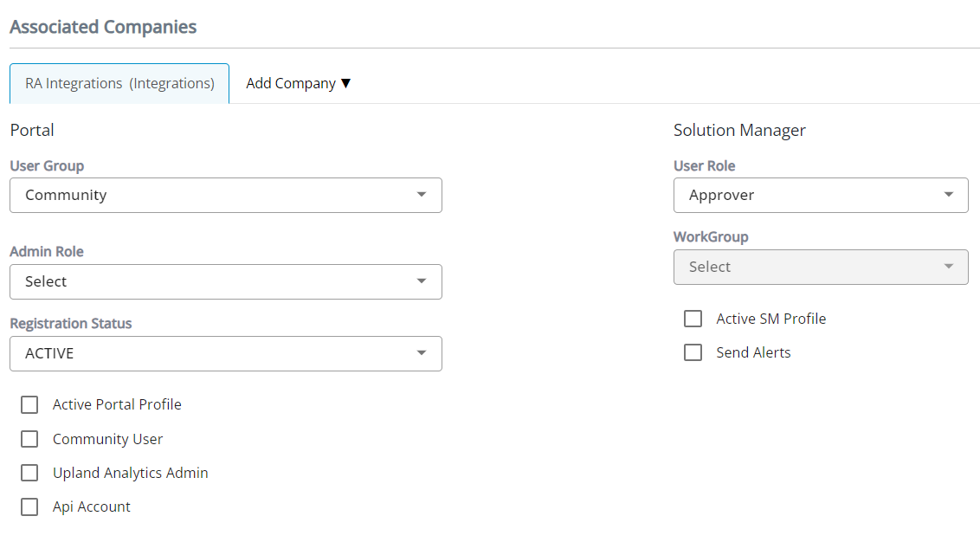Viewport: 980px width, 542px height.
Task: Click the Registration Status field label
Action: (71, 323)
